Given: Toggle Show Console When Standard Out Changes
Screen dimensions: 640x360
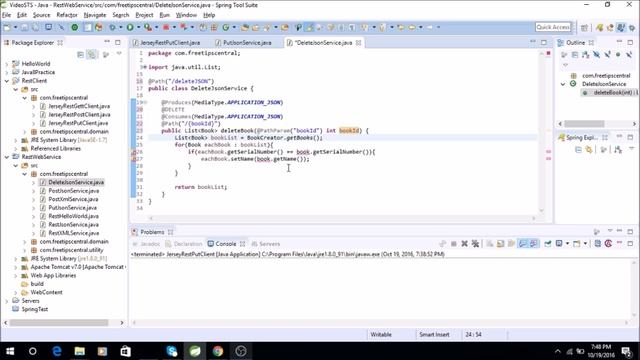Looking at the screenshot, I should pyautogui.click(x=522, y=244).
